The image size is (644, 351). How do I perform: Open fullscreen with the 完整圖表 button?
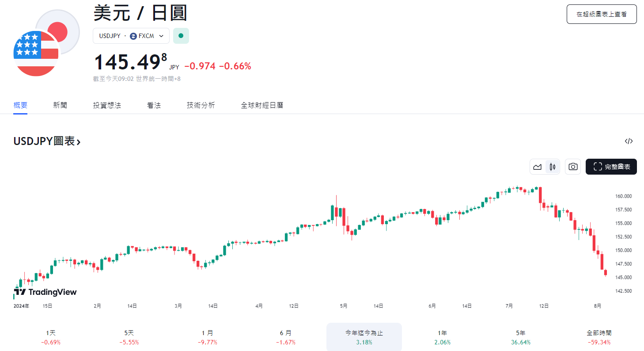[611, 167]
